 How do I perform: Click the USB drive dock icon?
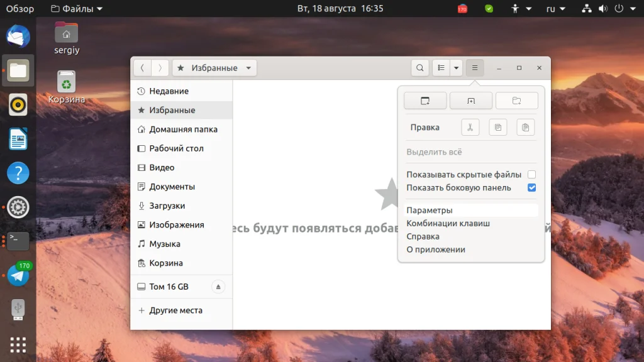tap(18, 309)
